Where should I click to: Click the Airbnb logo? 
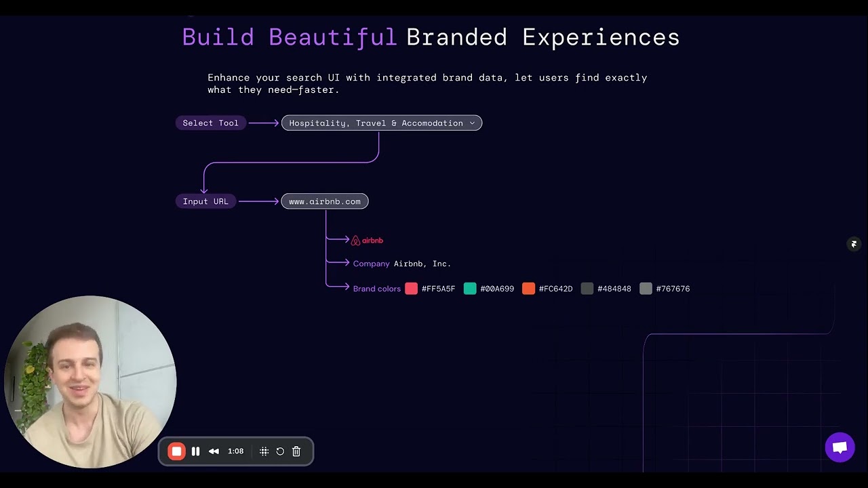pyautogui.click(x=367, y=241)
